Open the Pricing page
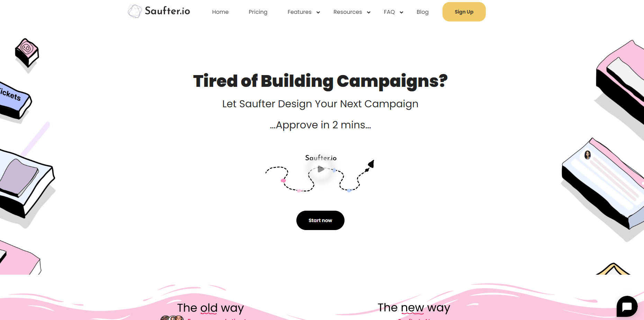The height and width of the screenshot is (320, 644). pyautogui.click(x=258, y=12)
